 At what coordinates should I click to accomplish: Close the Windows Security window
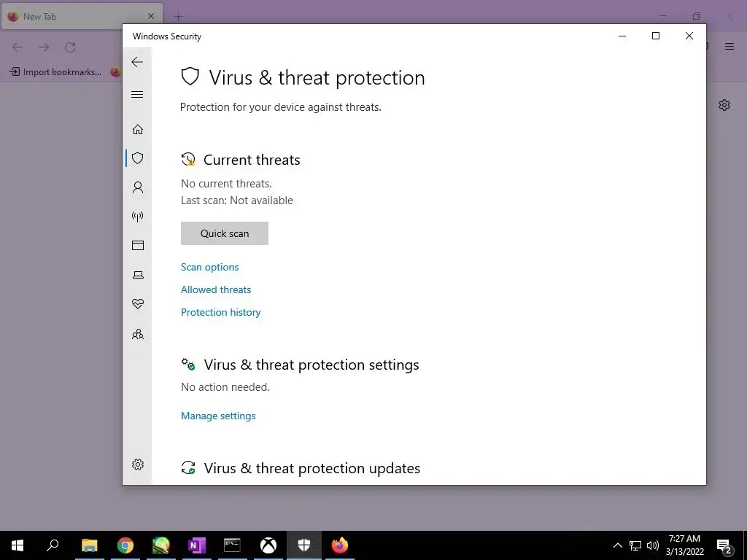(x=689, y=36)
